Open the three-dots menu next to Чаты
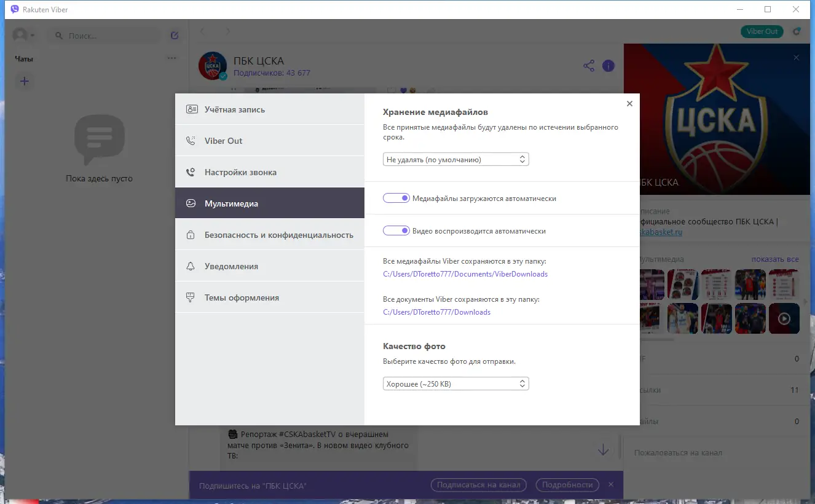 click(x=171, y=59)
